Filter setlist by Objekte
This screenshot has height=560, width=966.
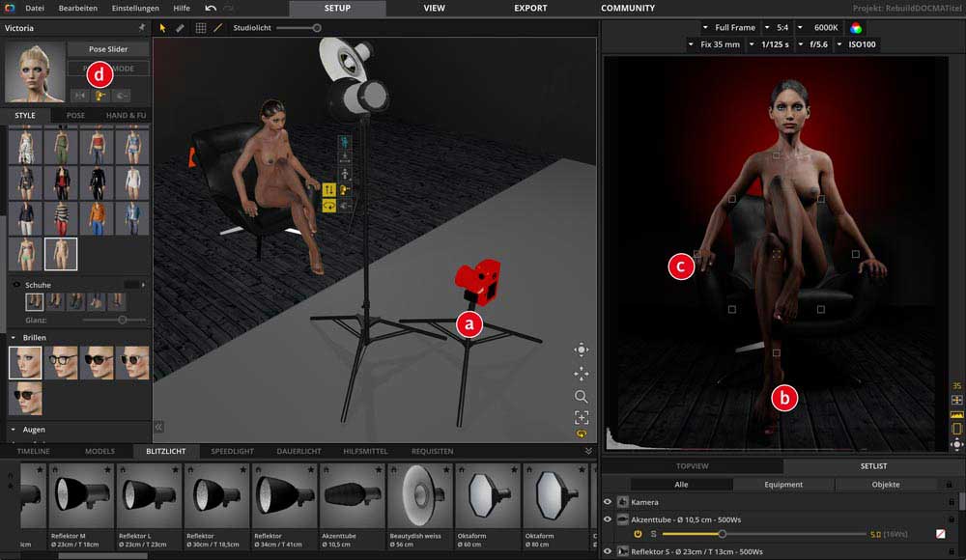(885, 485)
